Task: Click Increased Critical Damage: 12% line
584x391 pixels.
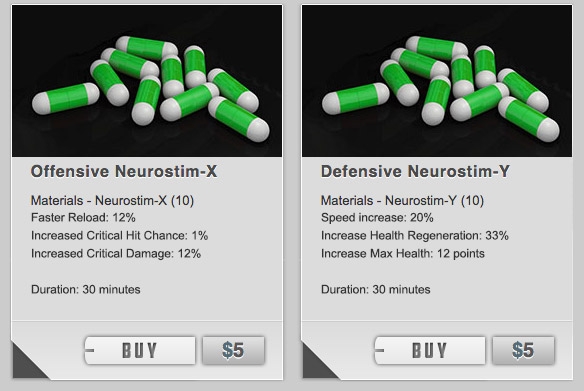Action: [116, 254]
